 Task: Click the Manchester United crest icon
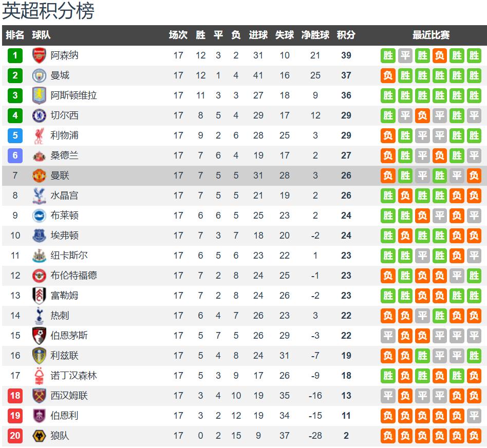coord(40,176)
